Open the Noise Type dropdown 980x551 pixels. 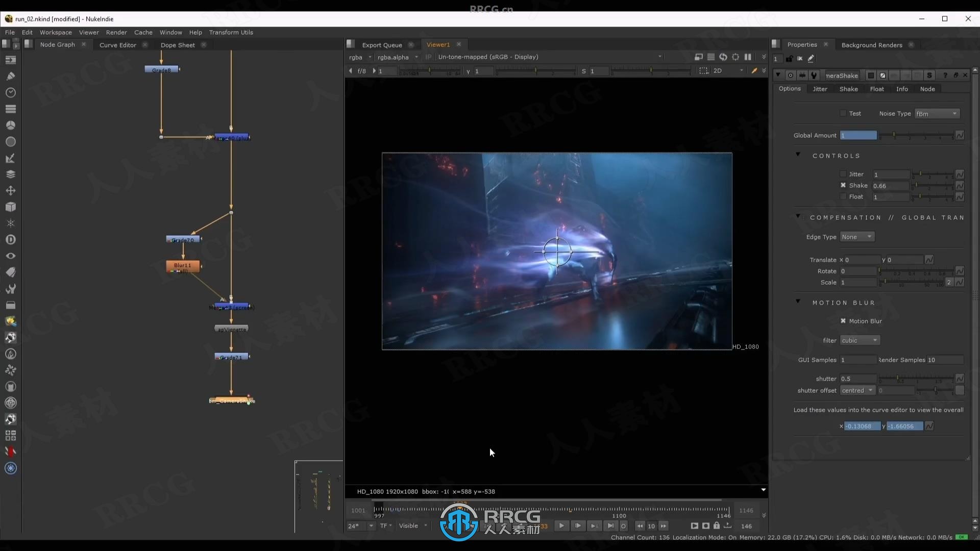(x=937, y=114)
